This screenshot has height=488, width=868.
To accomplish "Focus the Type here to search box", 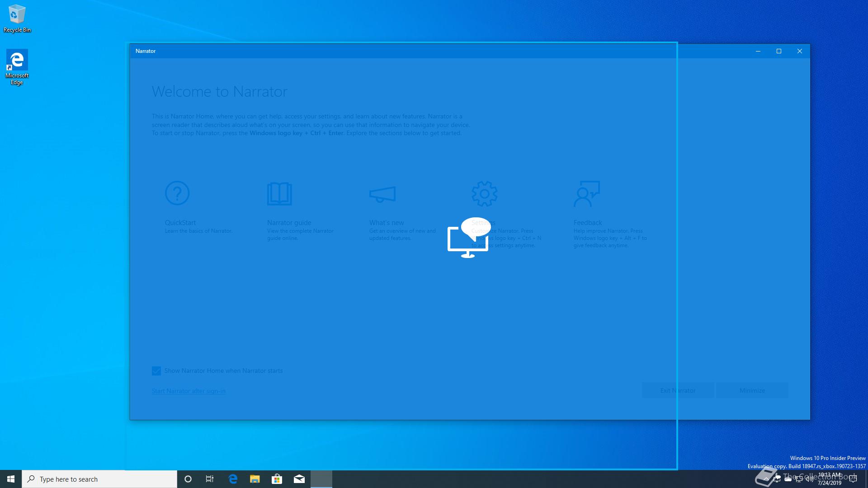I will pyautogui.click(x=99, y=479).
